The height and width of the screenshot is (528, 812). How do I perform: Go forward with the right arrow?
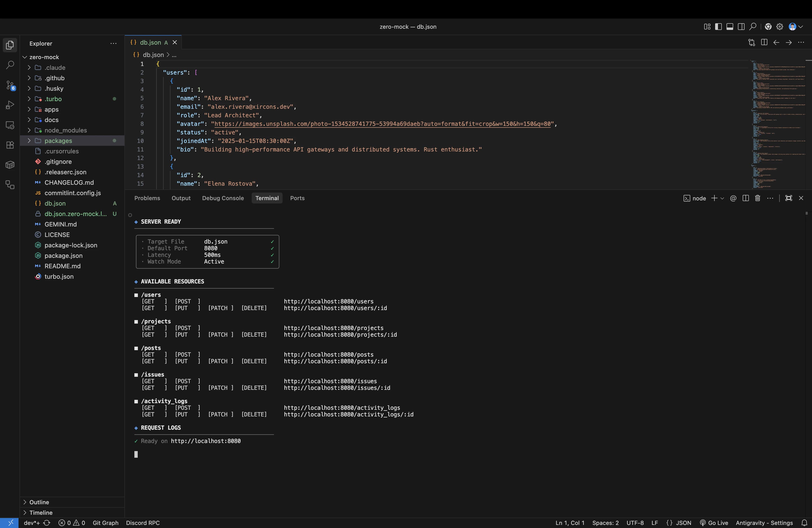pyautogui.click(x=788, y=42)
